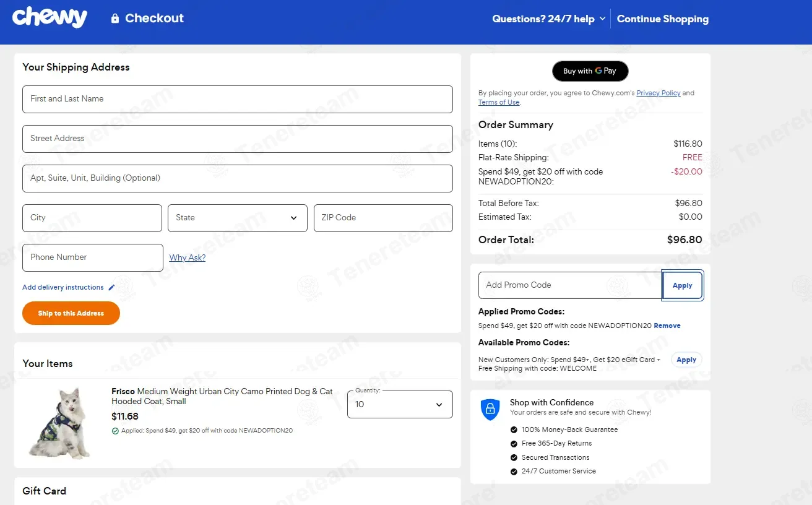Viewport: 812px width, 505px height.
Task: Click the Chewy logo
Action: click(x=50, y=17)
